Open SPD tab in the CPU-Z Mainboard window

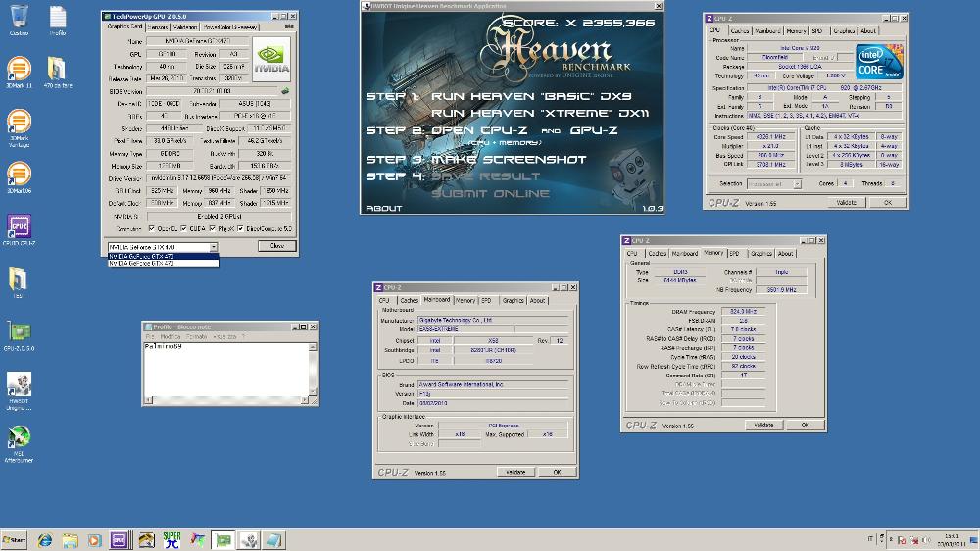[486, 300]
